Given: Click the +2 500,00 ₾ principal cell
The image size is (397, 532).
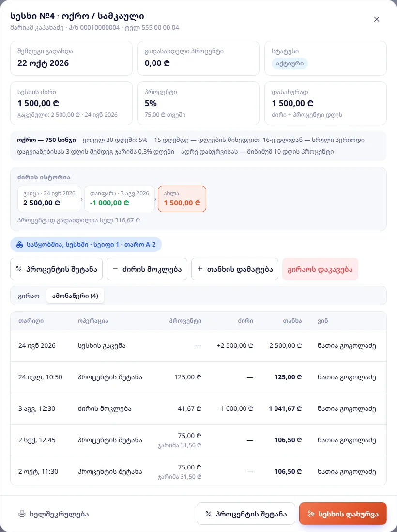Looking at the screenshot, I should pyautogui.click(x=235, y=346).
